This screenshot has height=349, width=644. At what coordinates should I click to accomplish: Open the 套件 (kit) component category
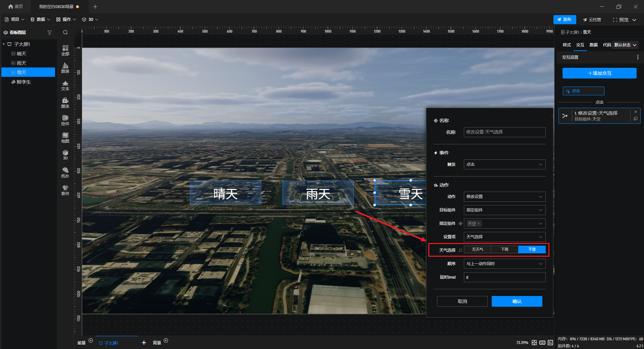point(65,190)
